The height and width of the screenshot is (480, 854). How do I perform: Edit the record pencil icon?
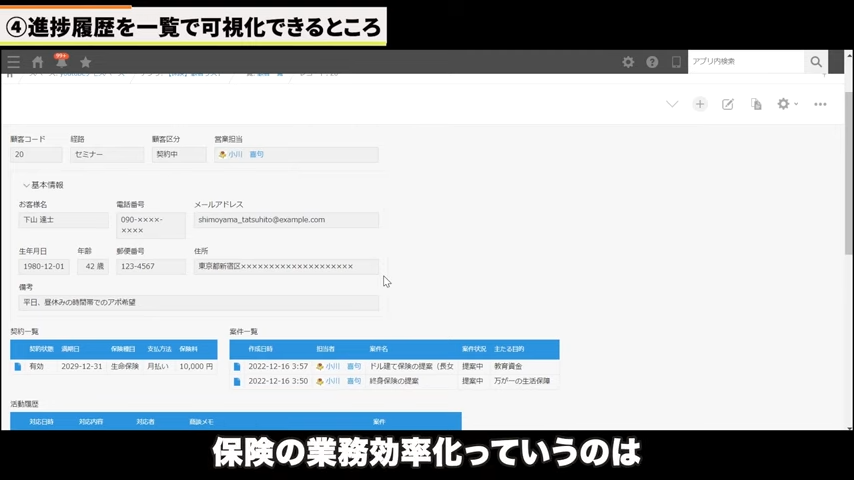point(728,104)
